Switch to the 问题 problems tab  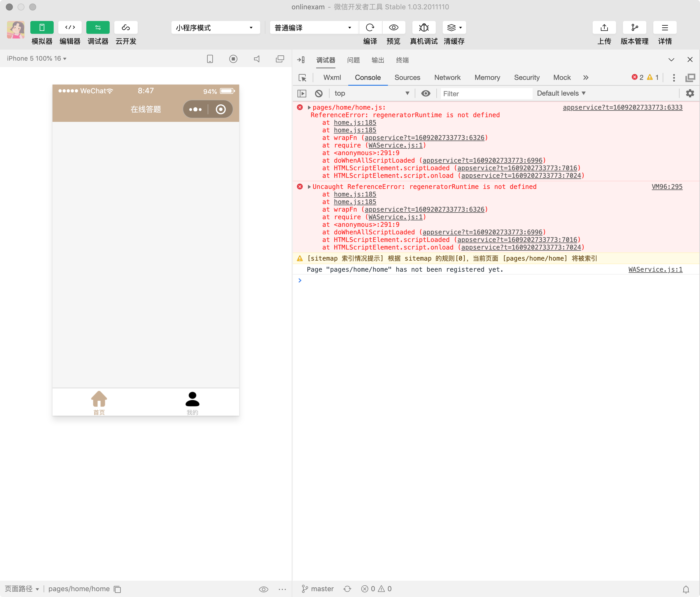pos(353,60)
